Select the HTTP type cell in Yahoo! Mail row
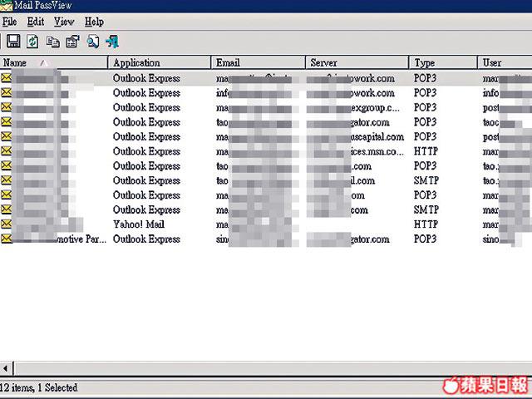 426,224
